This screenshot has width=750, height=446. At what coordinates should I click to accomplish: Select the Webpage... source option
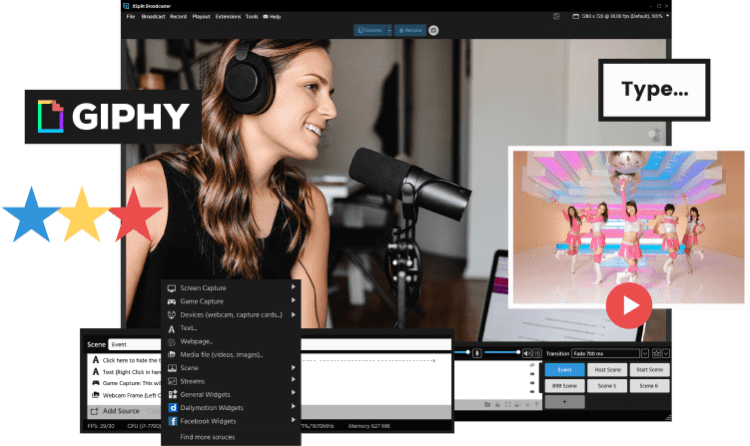(231, 341)
